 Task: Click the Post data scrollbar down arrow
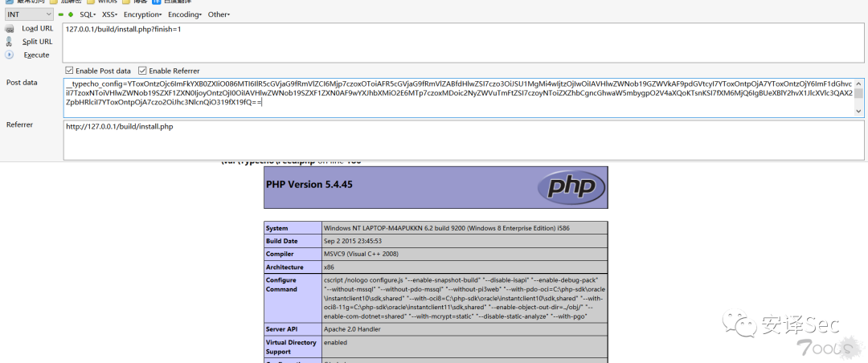[x=858, y=112]
